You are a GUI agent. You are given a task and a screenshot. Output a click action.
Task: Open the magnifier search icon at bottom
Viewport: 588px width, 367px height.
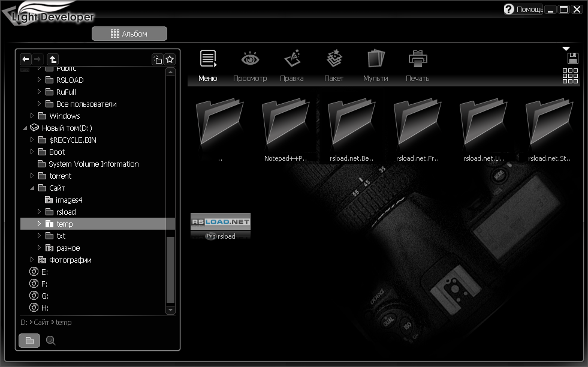click(x=50, y=340)
